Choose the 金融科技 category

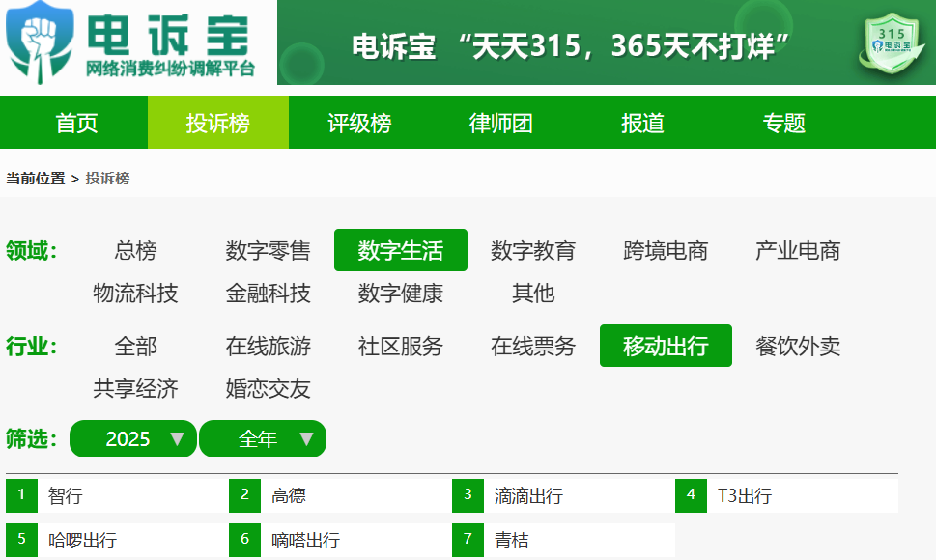tap(267, 294)
